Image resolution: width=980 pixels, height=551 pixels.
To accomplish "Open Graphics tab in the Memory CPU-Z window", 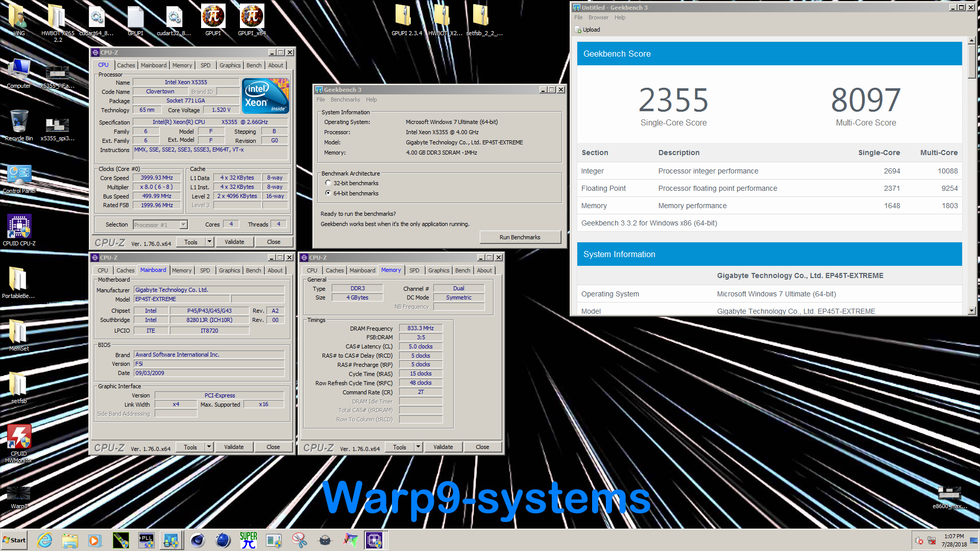I will tap(439, 270).
